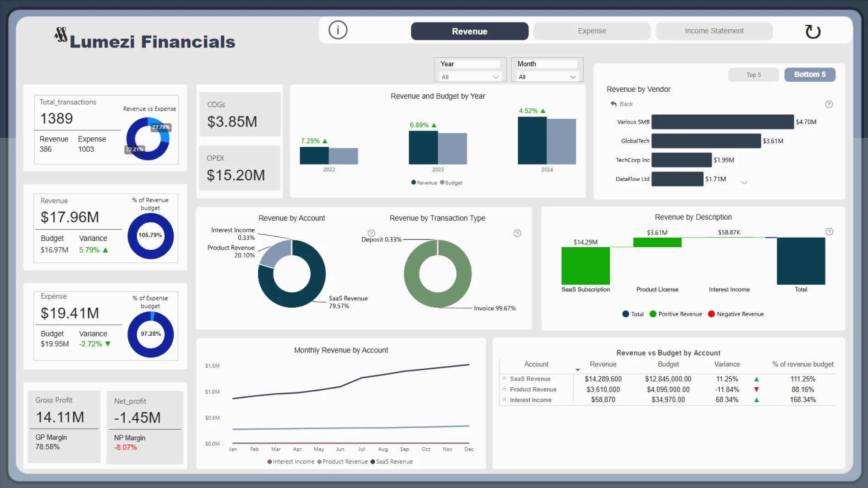Image resolution: width=868 pixels, height=488 pixels.
Task: Toggle vendor chart to Top 5
Action: (x=753, y=75)
